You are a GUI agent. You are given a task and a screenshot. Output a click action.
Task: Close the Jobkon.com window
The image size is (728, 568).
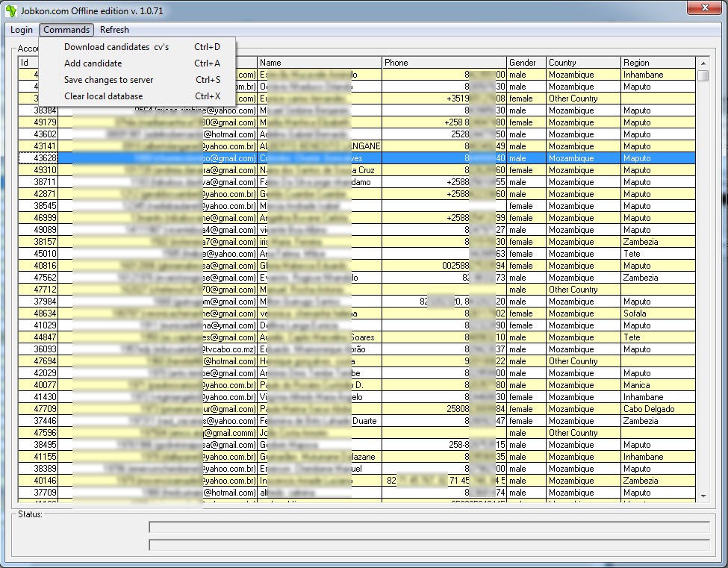[x=705, y=7]
